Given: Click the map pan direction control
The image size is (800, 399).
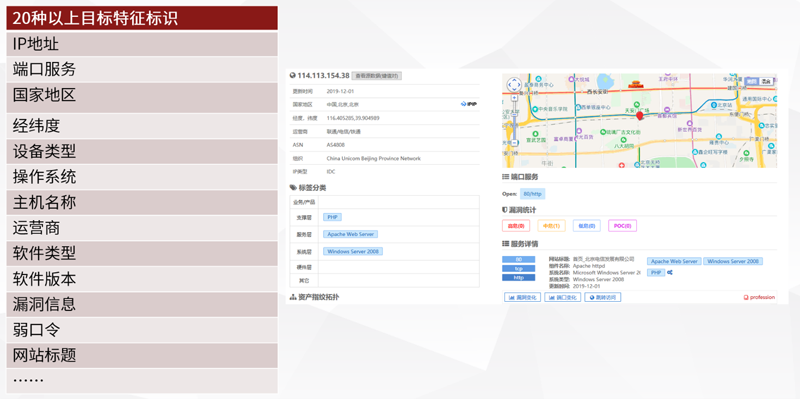Looking at the screenshot, I should [514, 85].
